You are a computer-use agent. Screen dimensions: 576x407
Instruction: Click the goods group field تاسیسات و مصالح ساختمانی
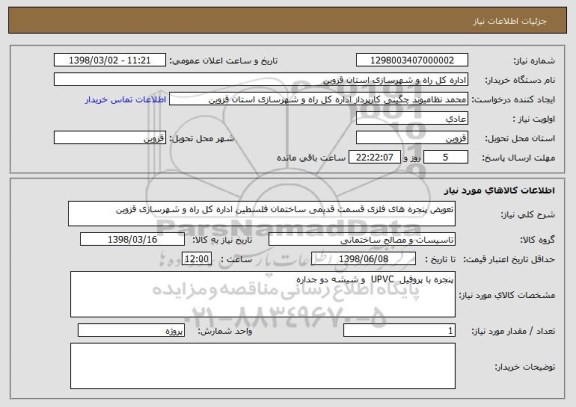(x=362, y=239)
